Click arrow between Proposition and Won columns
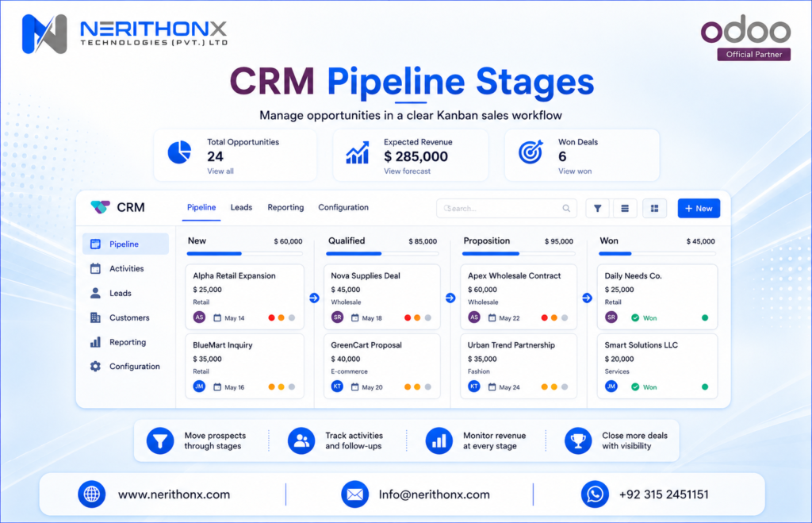 (x=587, y=298)
